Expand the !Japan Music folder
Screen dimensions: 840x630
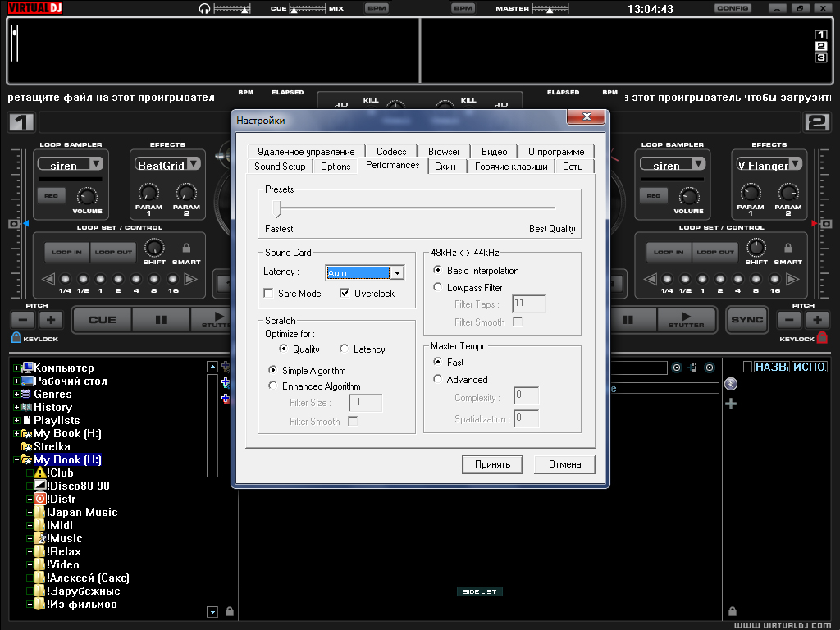pyautogui.click(x=30, y=512)
